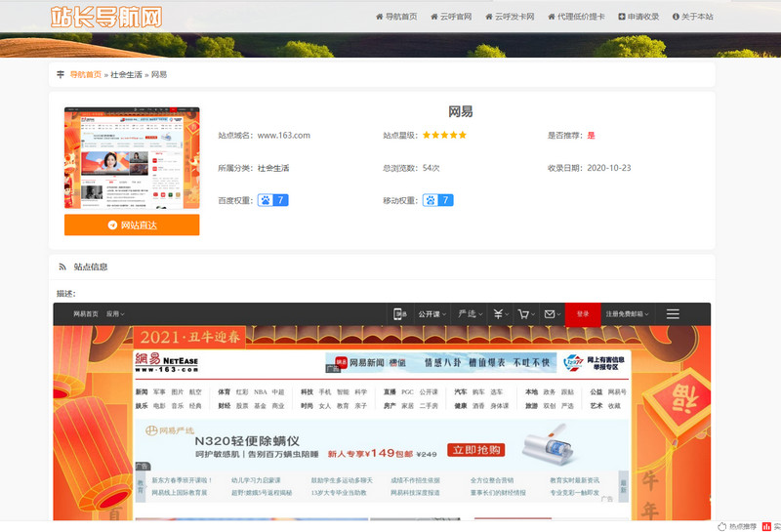Viewport: 781px width, 532px height.
Task: Click the RSS icon beside 站点信息
Action: [62, 267]
